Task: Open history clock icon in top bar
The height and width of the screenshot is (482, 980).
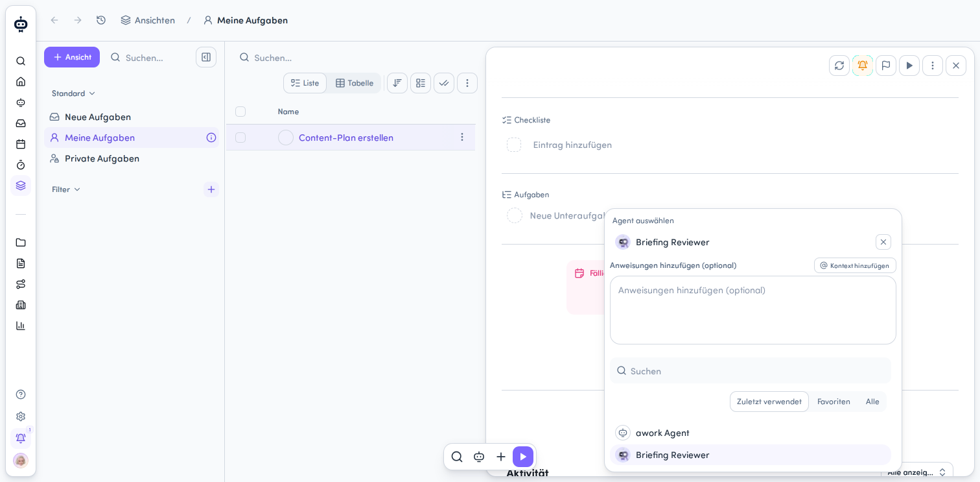Action: point(101,20)
